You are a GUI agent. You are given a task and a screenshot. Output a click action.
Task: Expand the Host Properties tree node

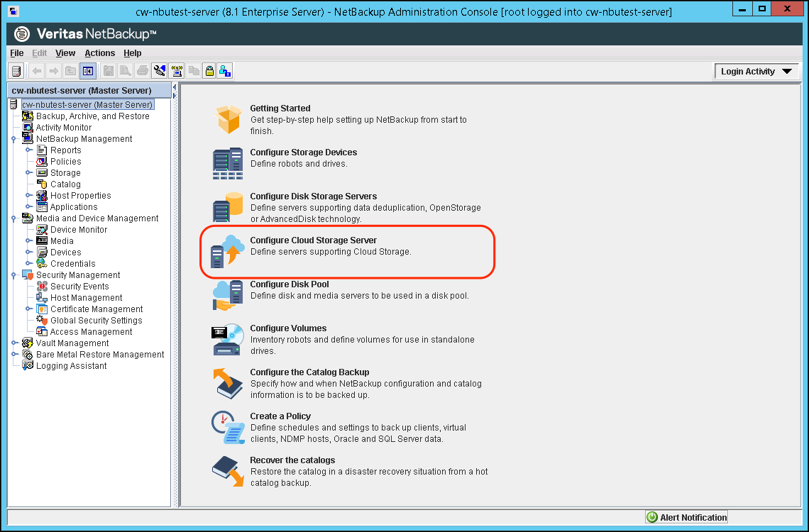click(28, 195)
